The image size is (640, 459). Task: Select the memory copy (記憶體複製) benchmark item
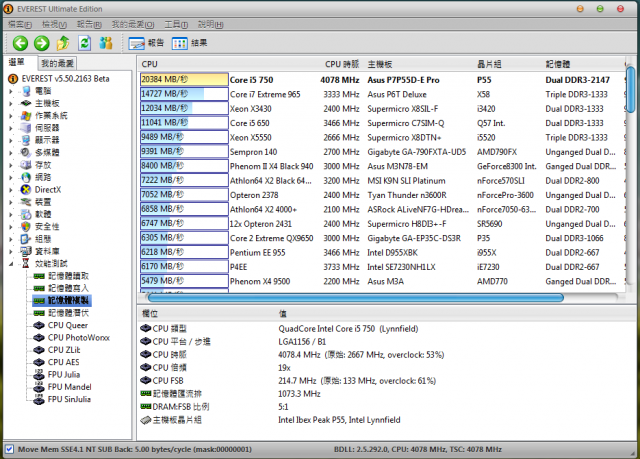62,301
